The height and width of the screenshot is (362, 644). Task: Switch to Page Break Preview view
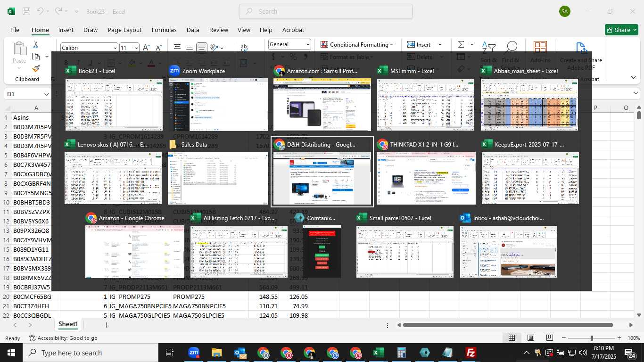[550, 338]
